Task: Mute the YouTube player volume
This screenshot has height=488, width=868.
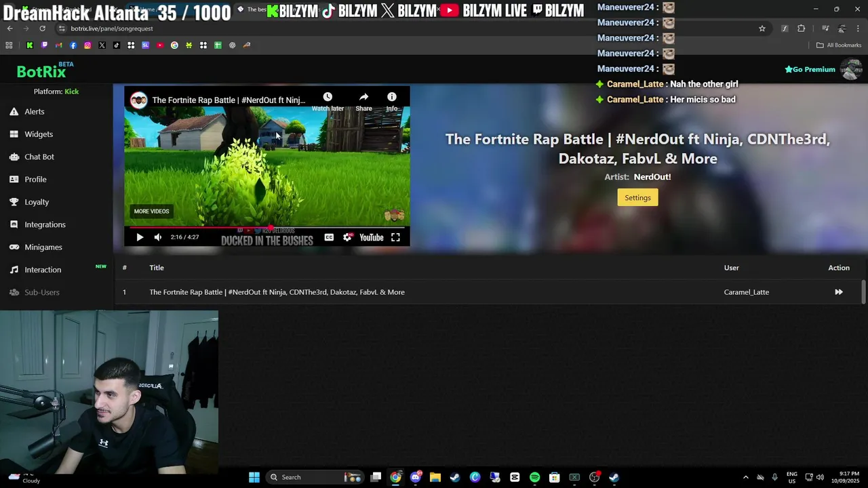Action: 158,237
